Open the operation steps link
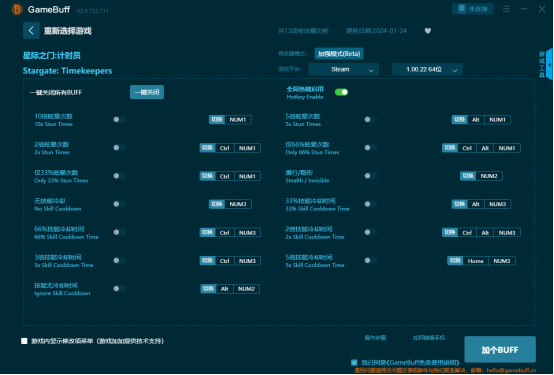The image size is (554, 375). point(375,338)
